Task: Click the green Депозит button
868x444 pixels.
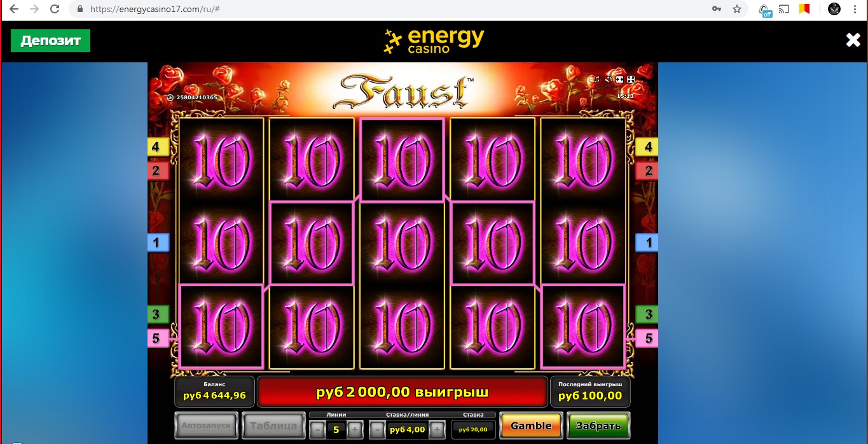Action: (50, 41)
